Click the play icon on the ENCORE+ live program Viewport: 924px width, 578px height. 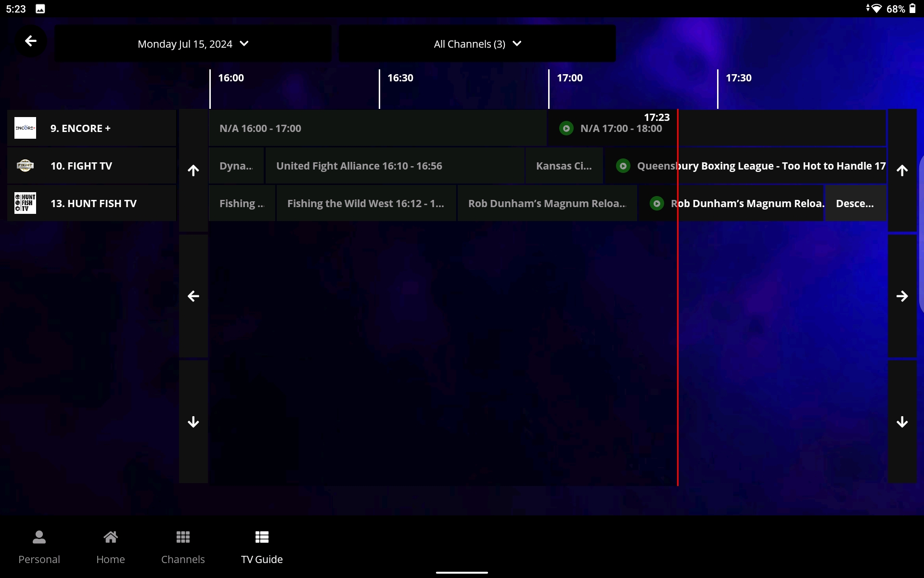[x=566, y=129]
